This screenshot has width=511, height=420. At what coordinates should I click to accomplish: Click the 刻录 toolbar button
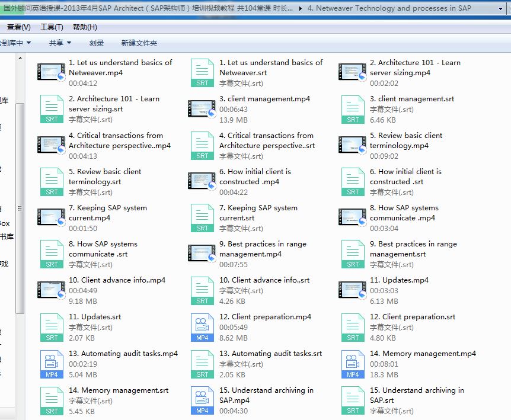click(x=97, y=43)
